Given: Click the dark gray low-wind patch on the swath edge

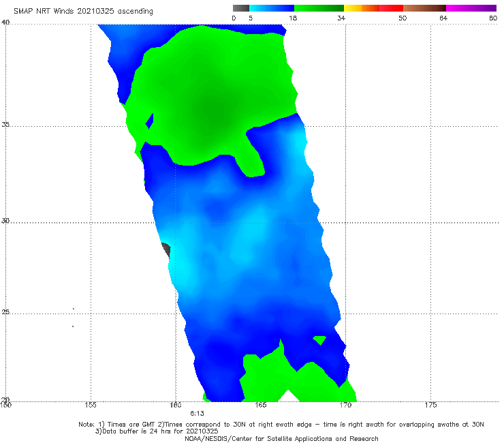Looking at the screenshot, I should pyautogui.click(x=166, y=250).
